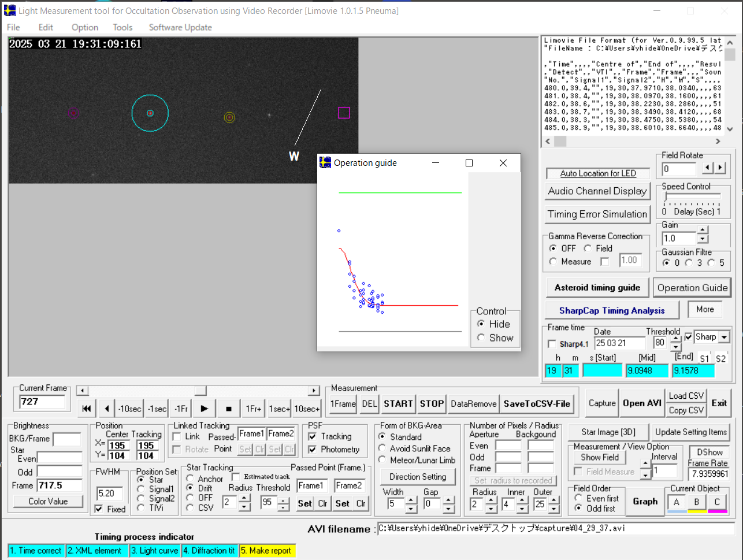Open the Option menu
The width and height of the screenshot is (743, 560).
point(84,27)
